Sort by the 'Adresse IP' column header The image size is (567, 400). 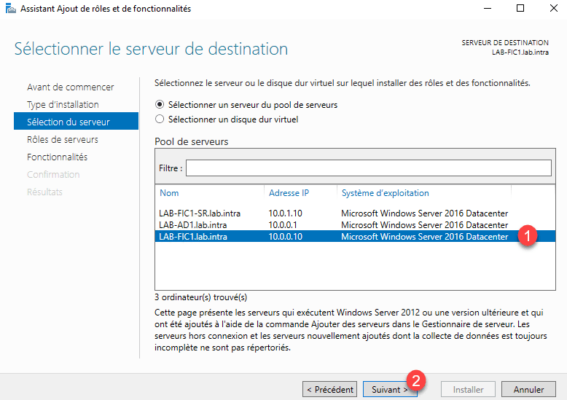pos(289,193)
